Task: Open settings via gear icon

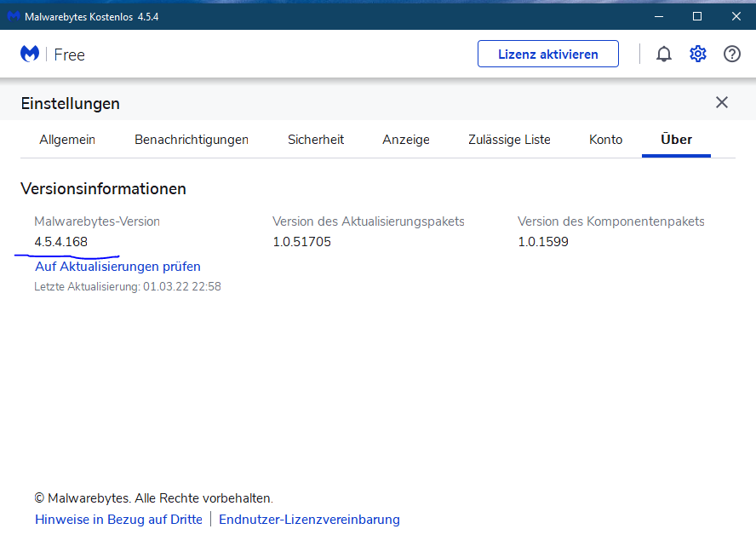Action: click(697, 54)
